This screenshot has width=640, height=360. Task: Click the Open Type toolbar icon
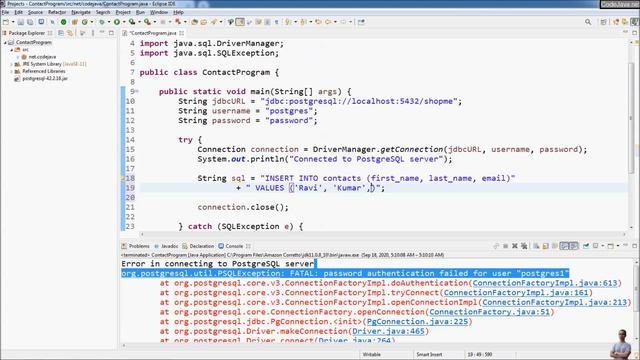pos(194,22)
